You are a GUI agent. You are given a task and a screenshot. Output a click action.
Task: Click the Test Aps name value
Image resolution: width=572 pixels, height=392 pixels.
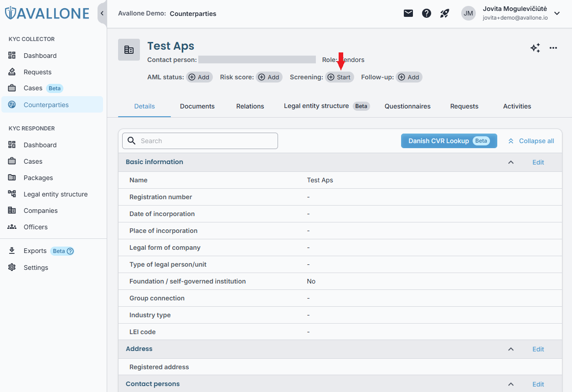click(320, 180)
